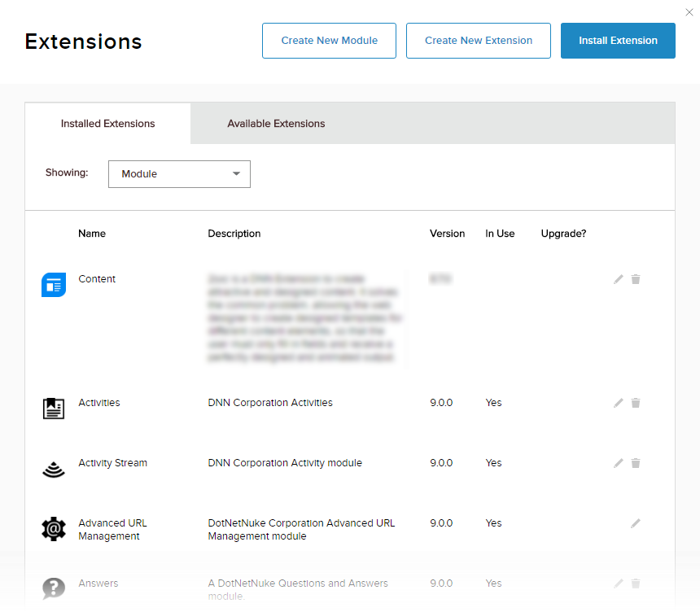Click the Extensions page heading
This screenshot has height=612, width=700.
click(84, 42)
